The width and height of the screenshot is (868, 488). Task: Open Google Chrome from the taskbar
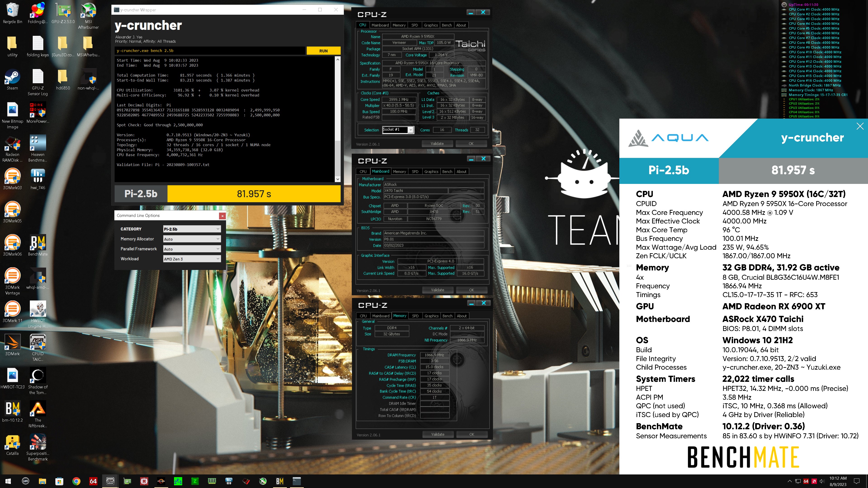(76, 481)
